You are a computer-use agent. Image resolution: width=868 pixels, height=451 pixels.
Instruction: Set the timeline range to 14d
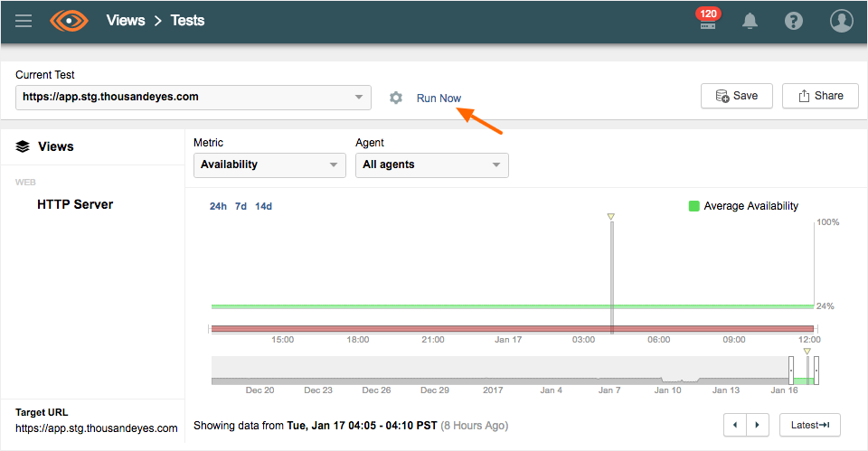263,206
